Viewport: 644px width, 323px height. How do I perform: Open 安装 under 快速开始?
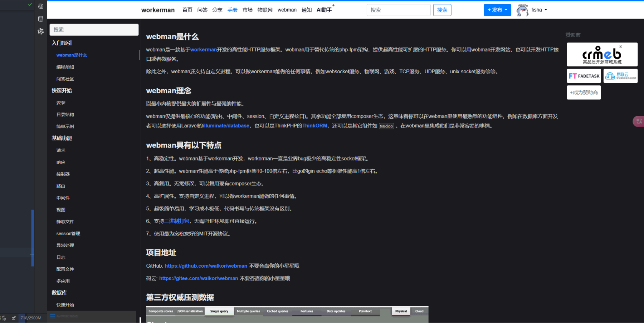[61, 103]
